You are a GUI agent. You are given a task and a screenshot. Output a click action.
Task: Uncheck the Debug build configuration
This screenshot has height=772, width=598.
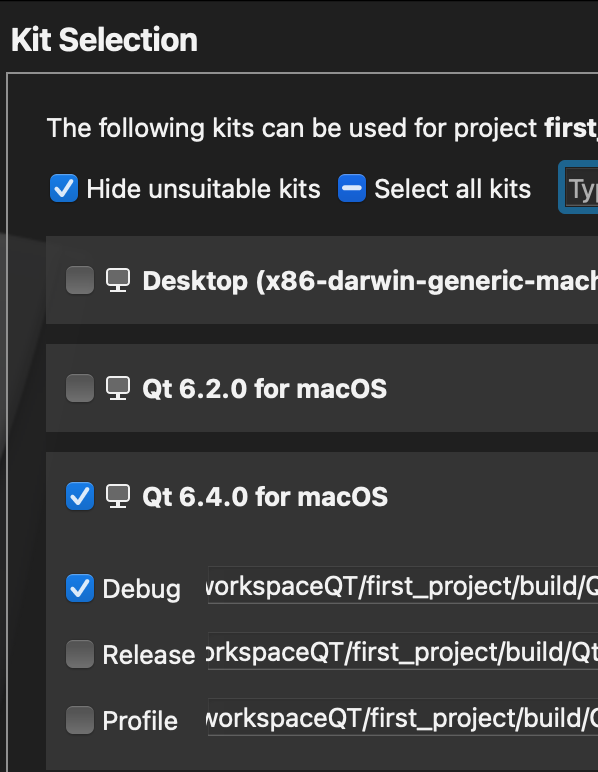[x=80, y=588]
